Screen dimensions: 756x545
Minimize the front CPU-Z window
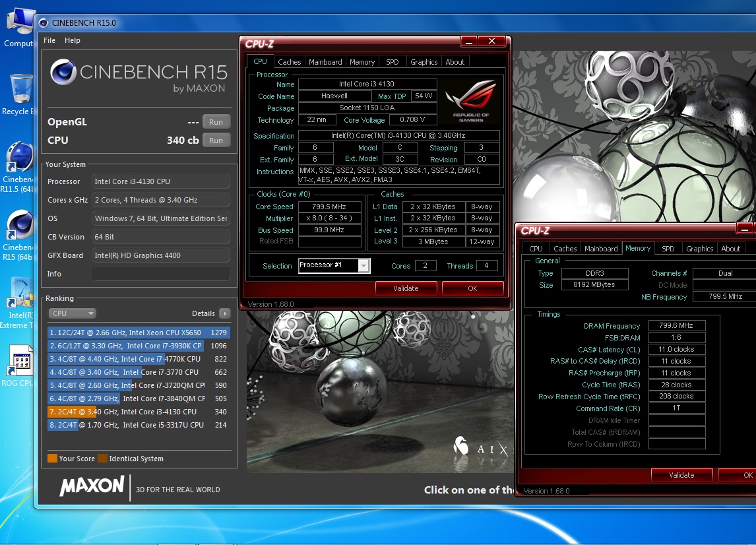point(468,42)
